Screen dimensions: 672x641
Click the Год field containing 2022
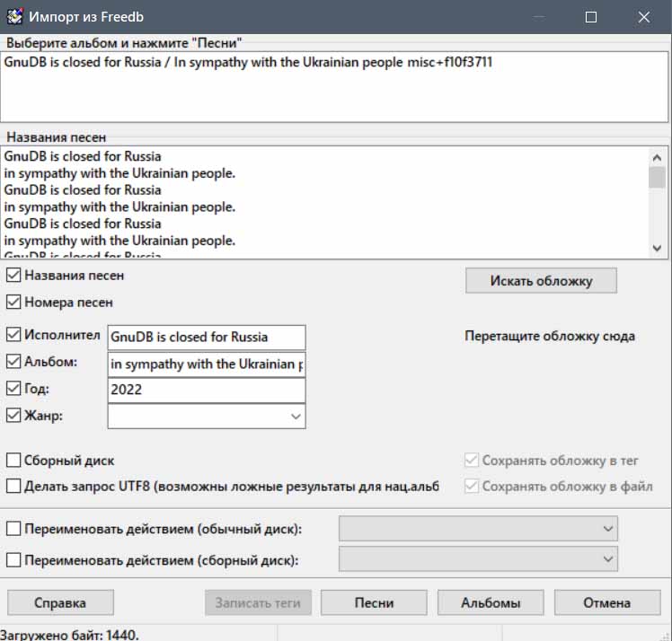point(206,391)
